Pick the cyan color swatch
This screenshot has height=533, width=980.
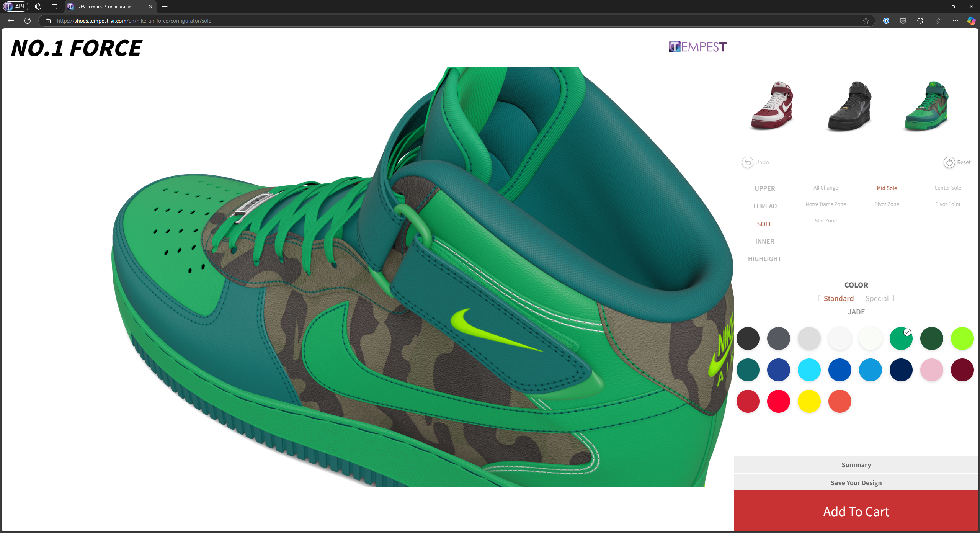click(809, 370)
